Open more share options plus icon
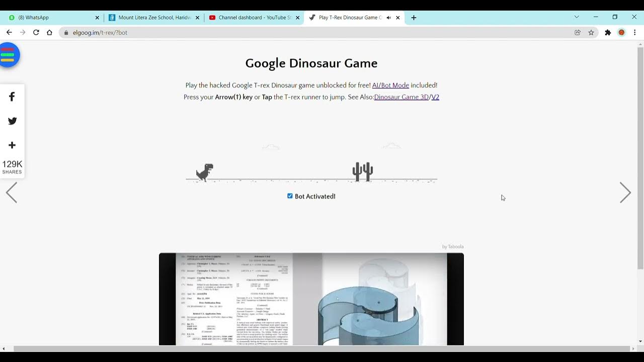This screenshot has height=362, width=644. pos(12,145)
